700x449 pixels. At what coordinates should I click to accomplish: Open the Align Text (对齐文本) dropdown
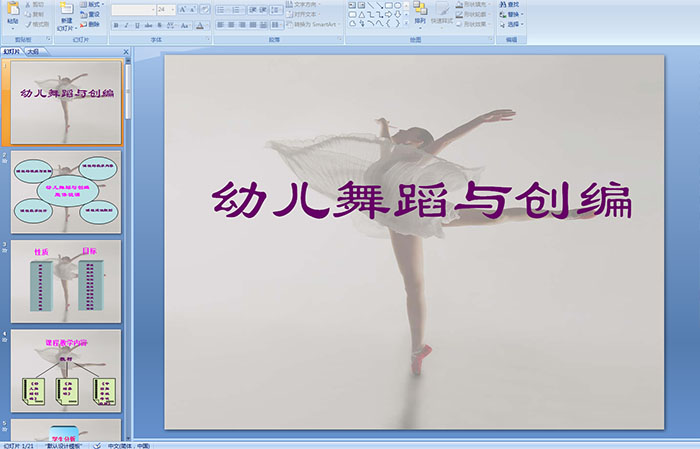click(x=302, y=14)
